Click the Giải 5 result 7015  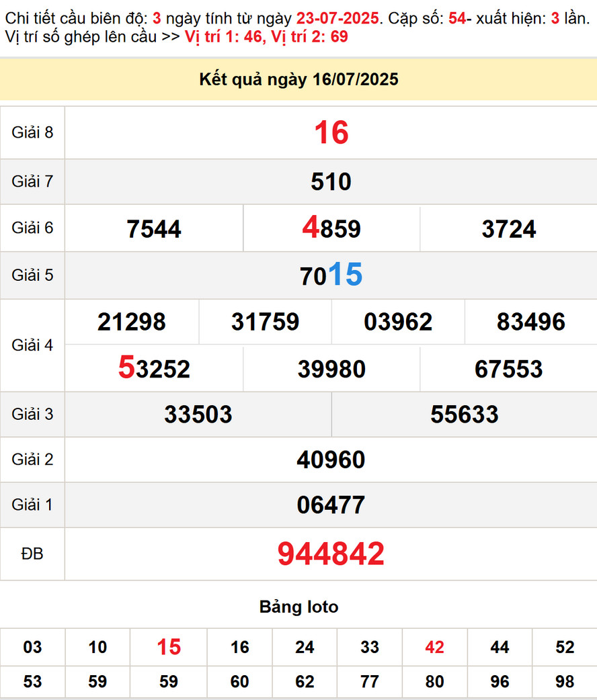331,275
